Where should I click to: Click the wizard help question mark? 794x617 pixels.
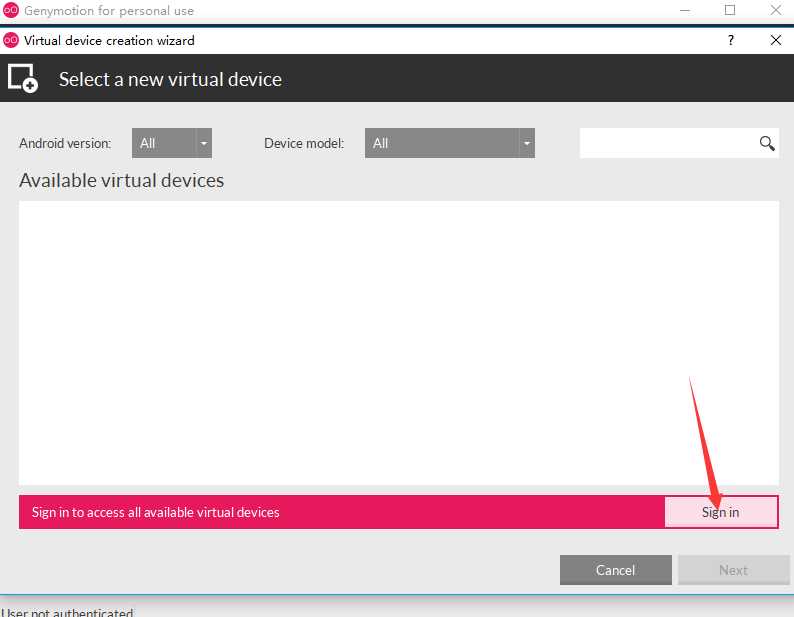(x=731, y=40)
